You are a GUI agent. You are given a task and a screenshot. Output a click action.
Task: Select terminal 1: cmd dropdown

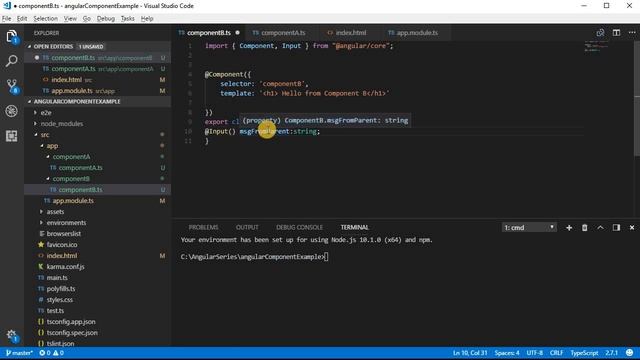[529, 228]
